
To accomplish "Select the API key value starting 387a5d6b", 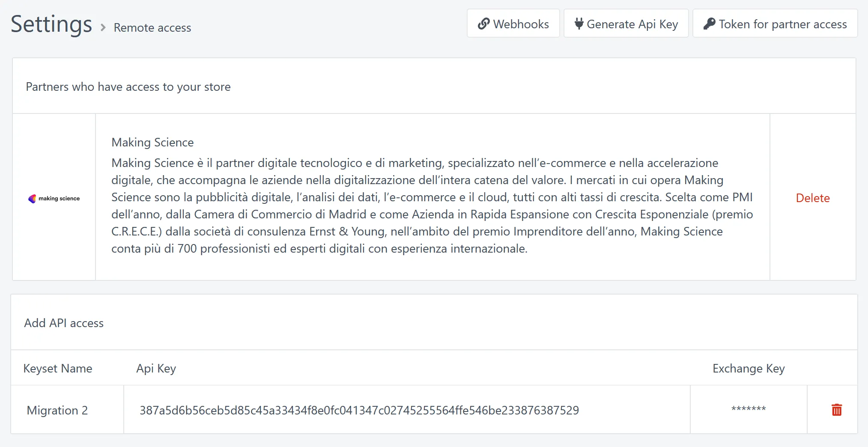I will tap(359, 410).
